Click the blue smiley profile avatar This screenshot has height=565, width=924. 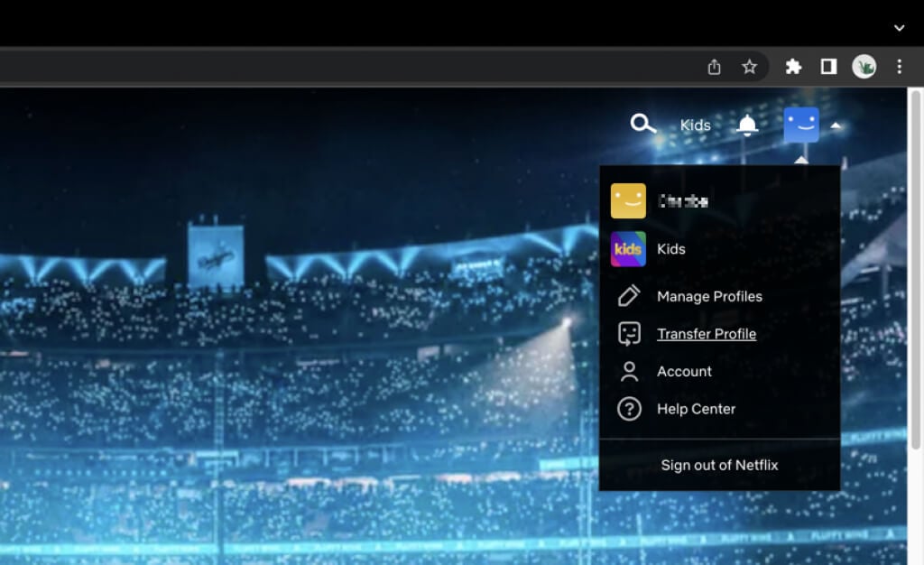pos(801,125)
